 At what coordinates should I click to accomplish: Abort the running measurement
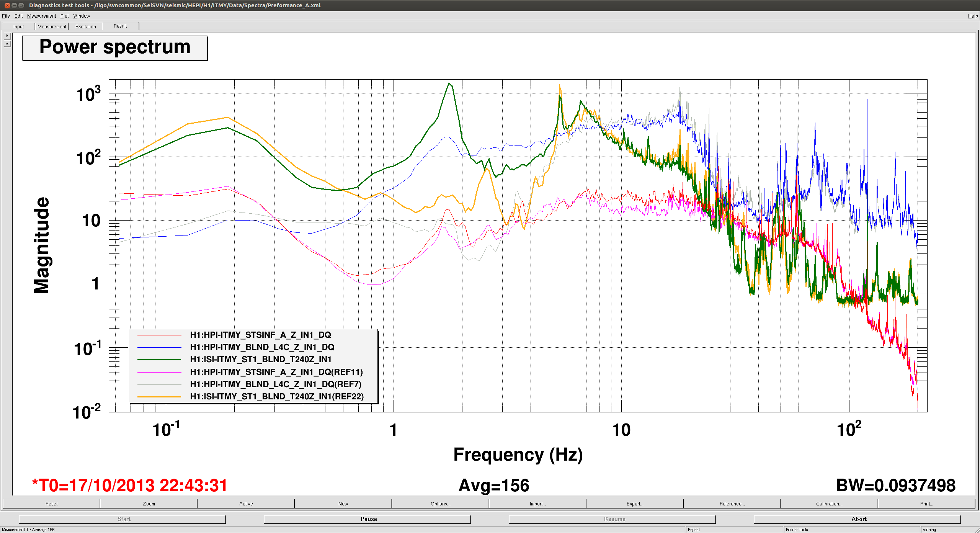coord(857,519)
